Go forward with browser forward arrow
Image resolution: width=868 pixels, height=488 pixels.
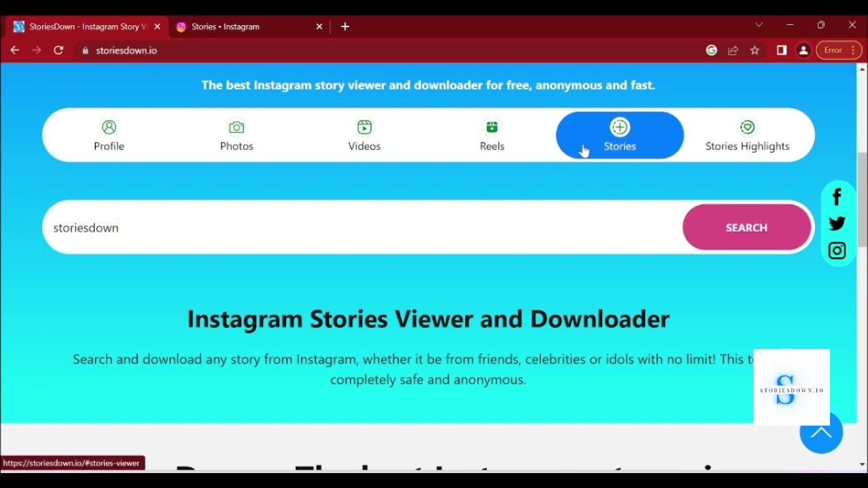pyautogui.click(x=37, y=51)
